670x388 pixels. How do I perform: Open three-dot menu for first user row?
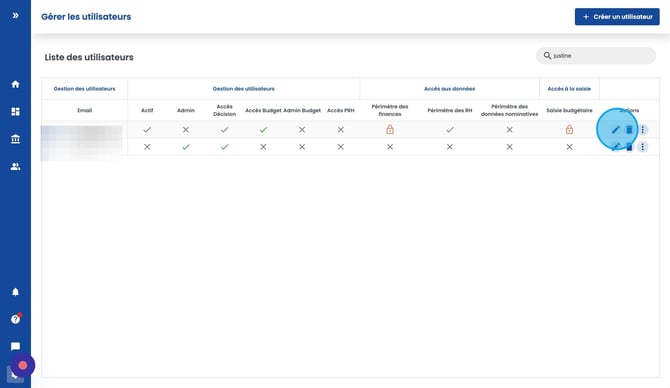click(643, 130)
